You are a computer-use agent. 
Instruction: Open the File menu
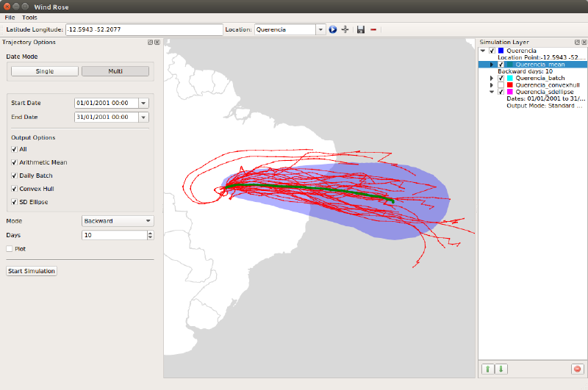pos(10,17)
